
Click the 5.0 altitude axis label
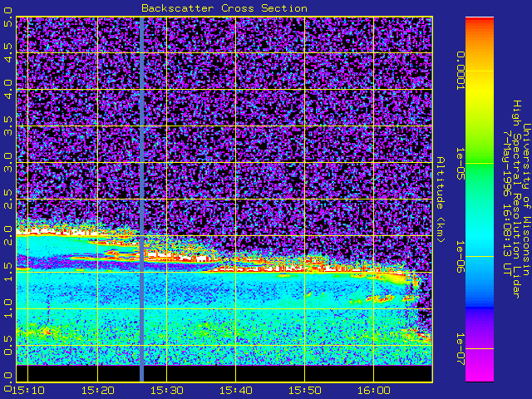coord(7,17)
